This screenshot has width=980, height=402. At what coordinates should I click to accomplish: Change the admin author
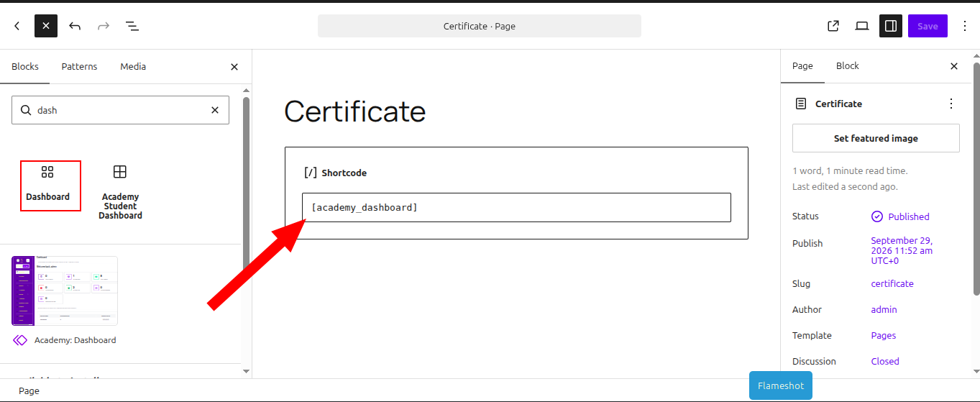[884, 310]
